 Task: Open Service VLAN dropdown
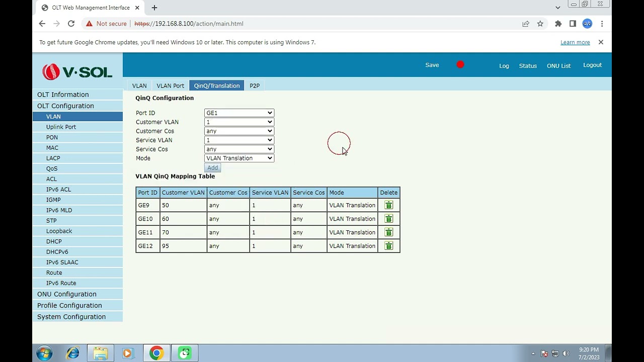click(x=239, y=140)
